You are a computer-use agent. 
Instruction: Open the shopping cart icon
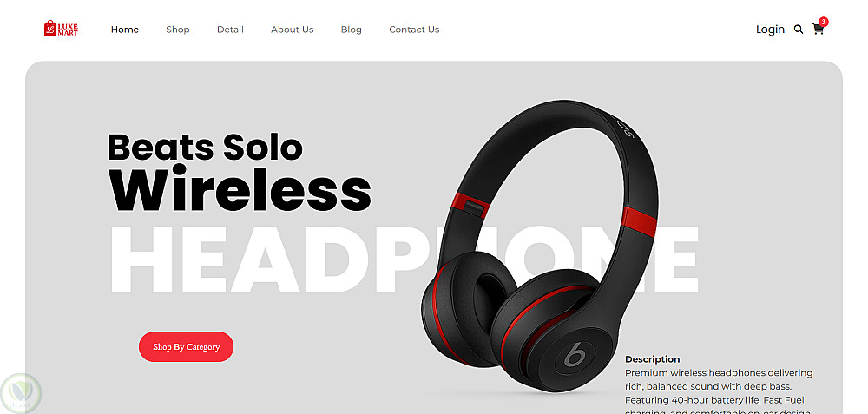[818, 30]
